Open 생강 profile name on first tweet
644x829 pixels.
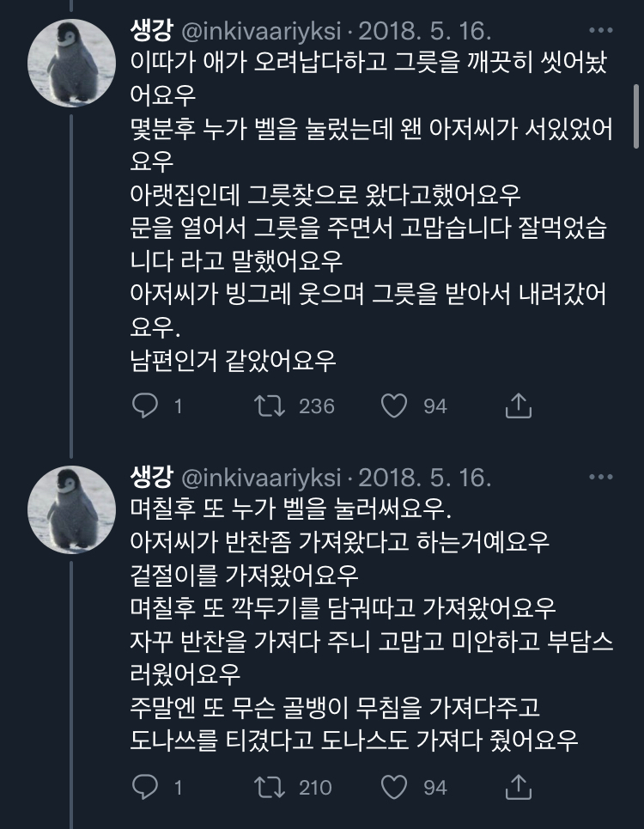pyautogui.click(x=150, y=34)
